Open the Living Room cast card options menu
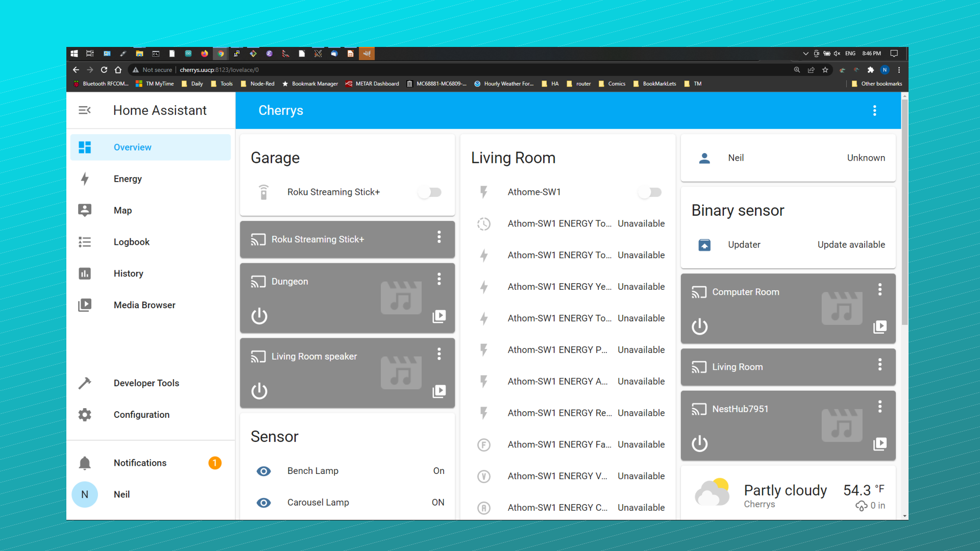Viewport: 980px width, 551px height. [x=879, y=364]
